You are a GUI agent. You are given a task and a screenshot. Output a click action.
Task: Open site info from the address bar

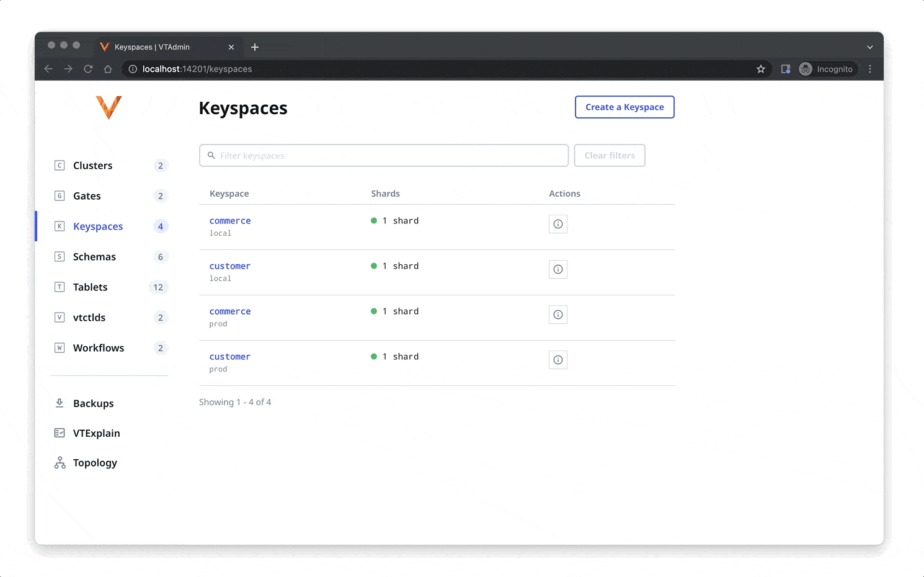pyautogui.click(x=132, y=69)
